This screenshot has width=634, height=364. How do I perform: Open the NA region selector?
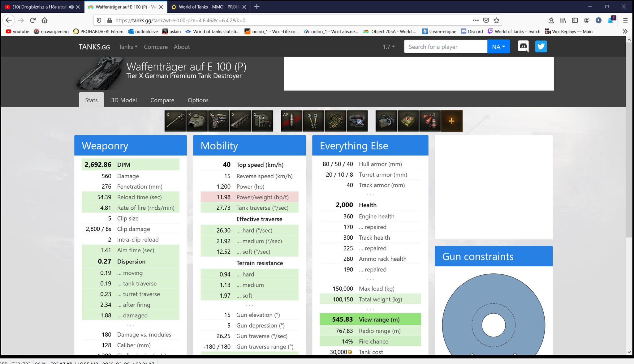pos(498,47)
